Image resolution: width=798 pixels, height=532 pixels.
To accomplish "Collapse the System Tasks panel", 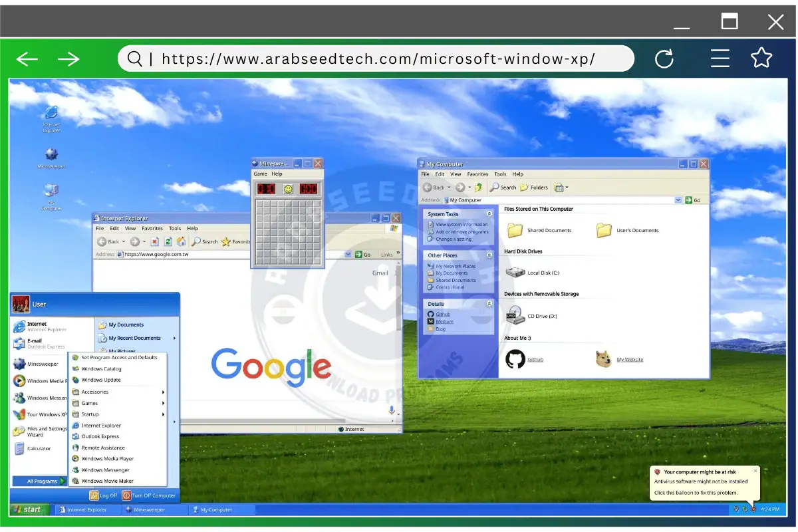I will (489, 214).
